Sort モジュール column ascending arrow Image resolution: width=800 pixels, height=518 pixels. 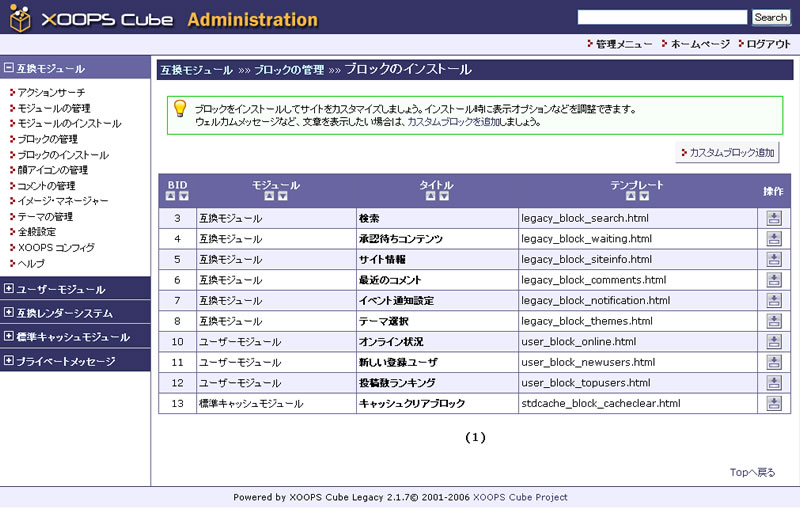tap(269, 196)
